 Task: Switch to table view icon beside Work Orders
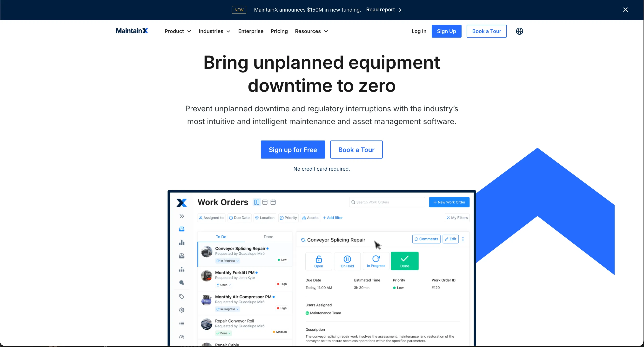click(x=265, y=202)
